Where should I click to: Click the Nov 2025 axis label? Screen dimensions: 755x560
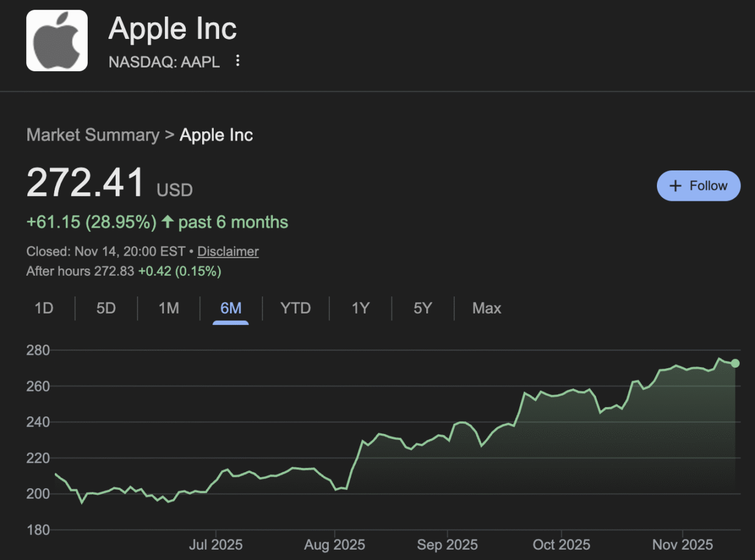point(683,544)
